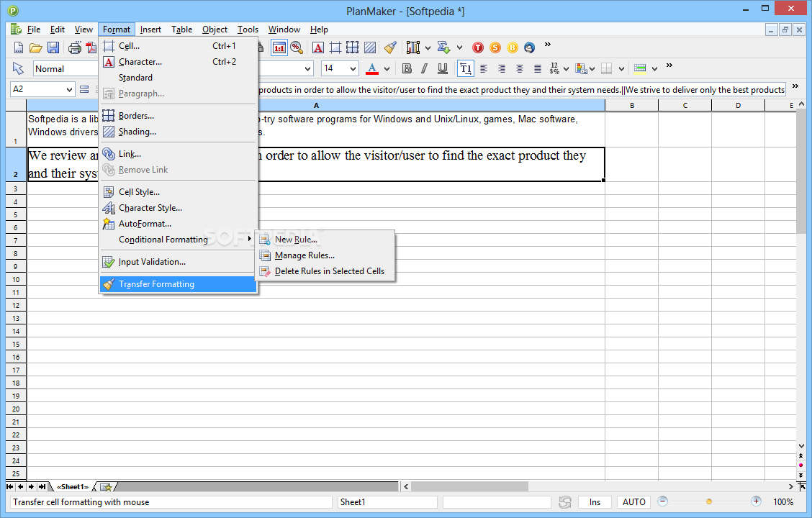Viewport: 812px width, 518px height.
Task: Click the recalculate refresh icon in status bar
Action: pos(565,502)
